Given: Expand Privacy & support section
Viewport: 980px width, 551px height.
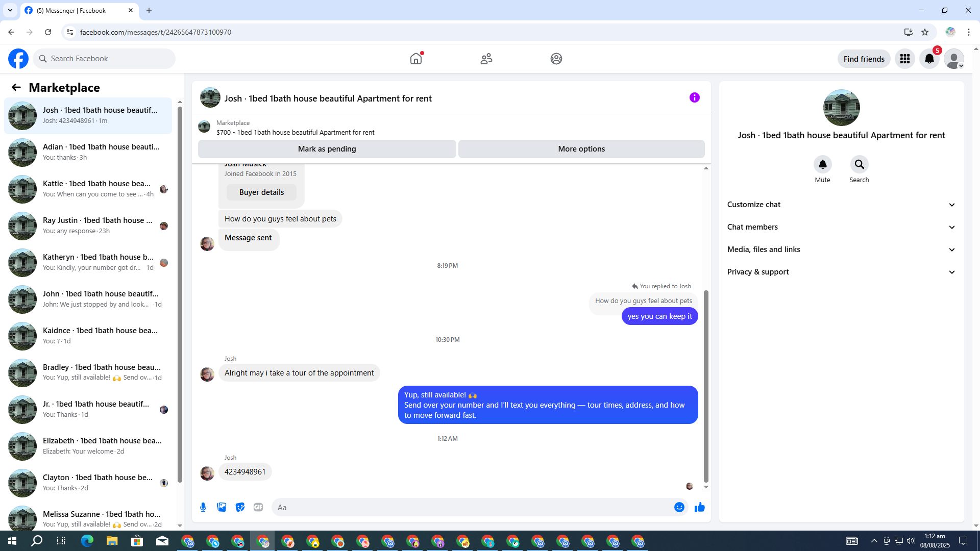Looking at the screenshot, I should click(x=841, y=272).
